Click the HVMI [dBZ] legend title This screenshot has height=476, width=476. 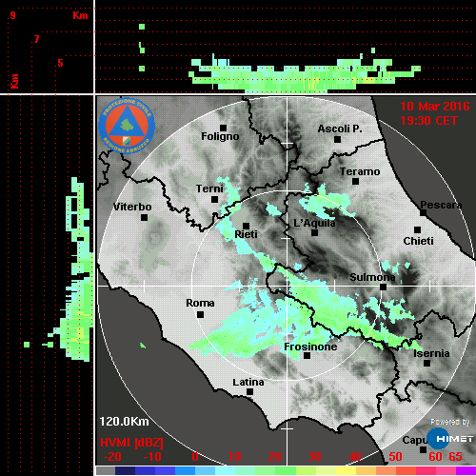131,443
